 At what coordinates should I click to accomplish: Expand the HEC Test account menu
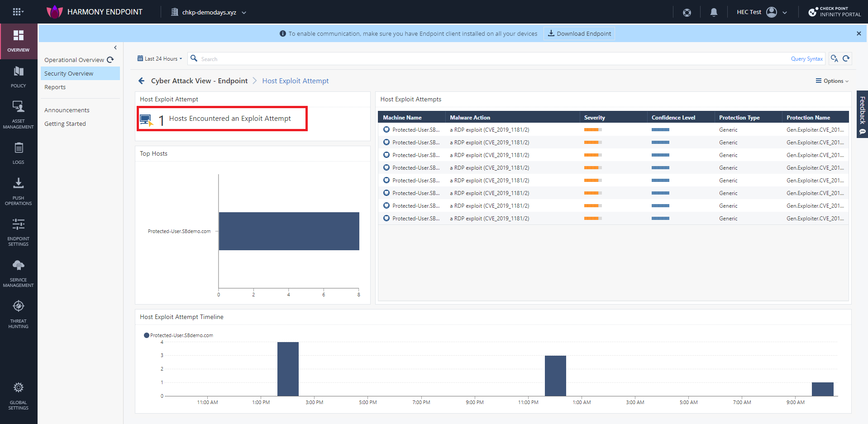785,13
